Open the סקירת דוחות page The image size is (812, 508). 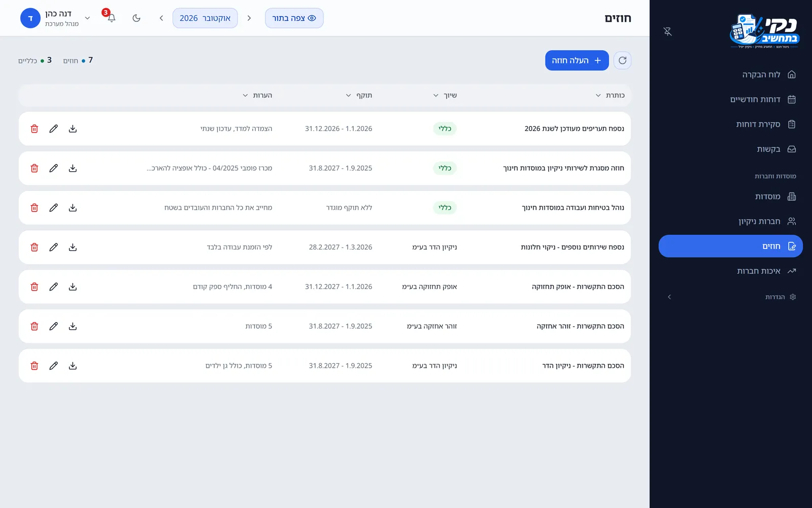pos(731,124)
